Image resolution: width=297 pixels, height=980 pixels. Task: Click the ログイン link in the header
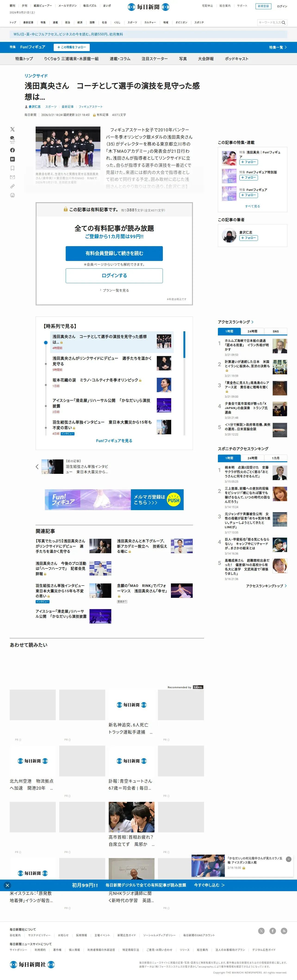click(282, 6)
